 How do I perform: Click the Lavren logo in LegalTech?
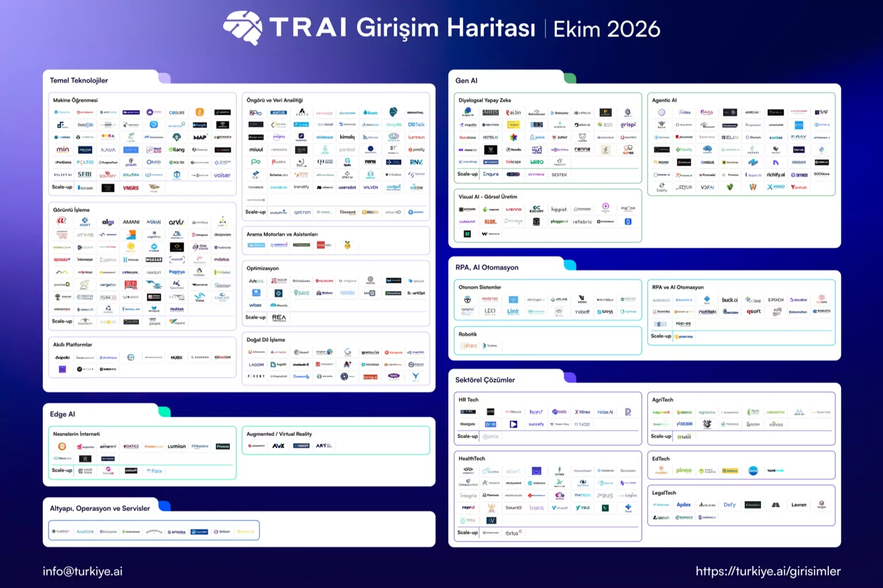point(799,505)
